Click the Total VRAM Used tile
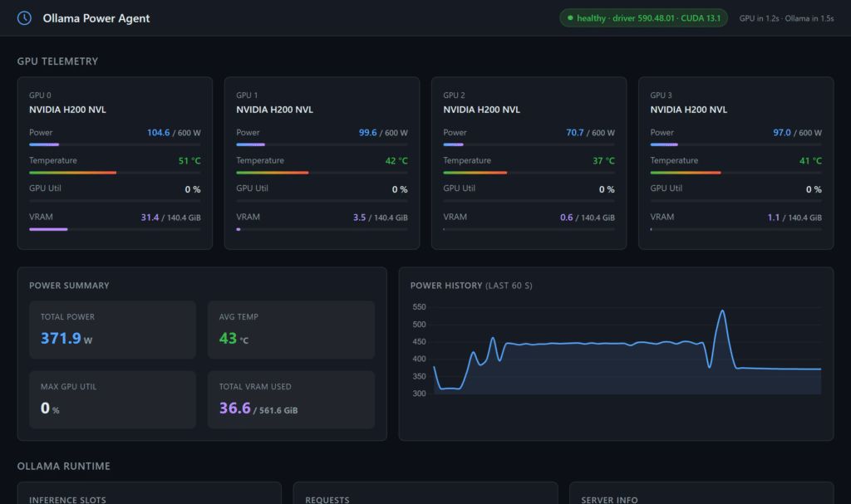 tap(291, 399)
